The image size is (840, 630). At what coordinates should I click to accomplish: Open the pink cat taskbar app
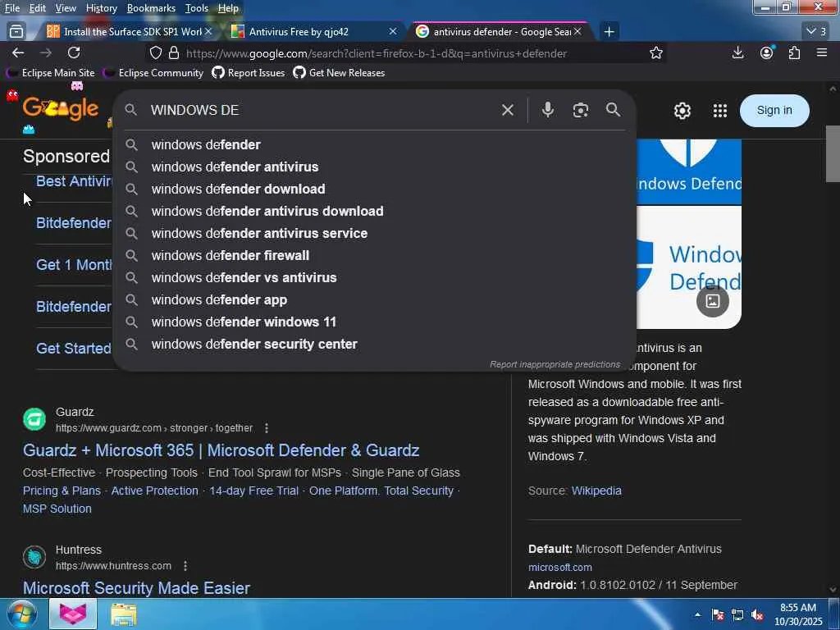pyautogui.click(x=73, y=614)
